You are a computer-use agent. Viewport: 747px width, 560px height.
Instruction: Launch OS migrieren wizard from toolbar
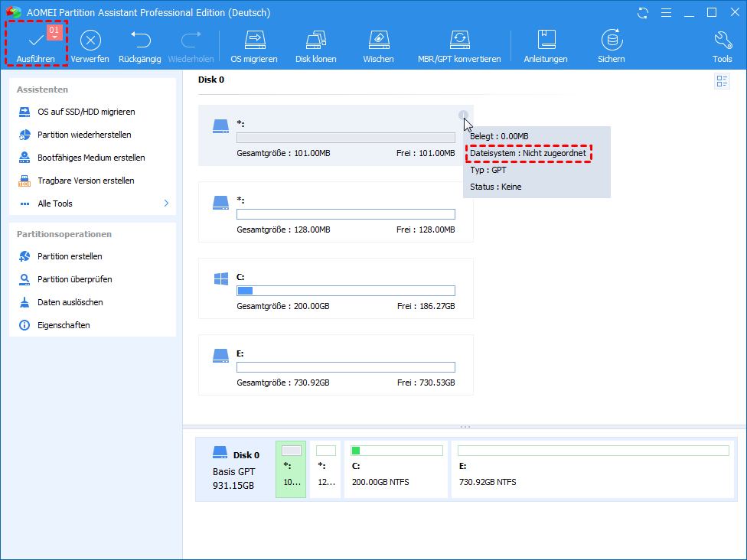[x=254, y=47]
